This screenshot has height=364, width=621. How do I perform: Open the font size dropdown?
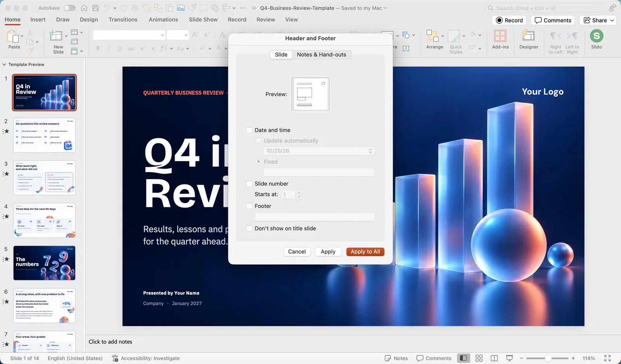(x=186, y=35)
